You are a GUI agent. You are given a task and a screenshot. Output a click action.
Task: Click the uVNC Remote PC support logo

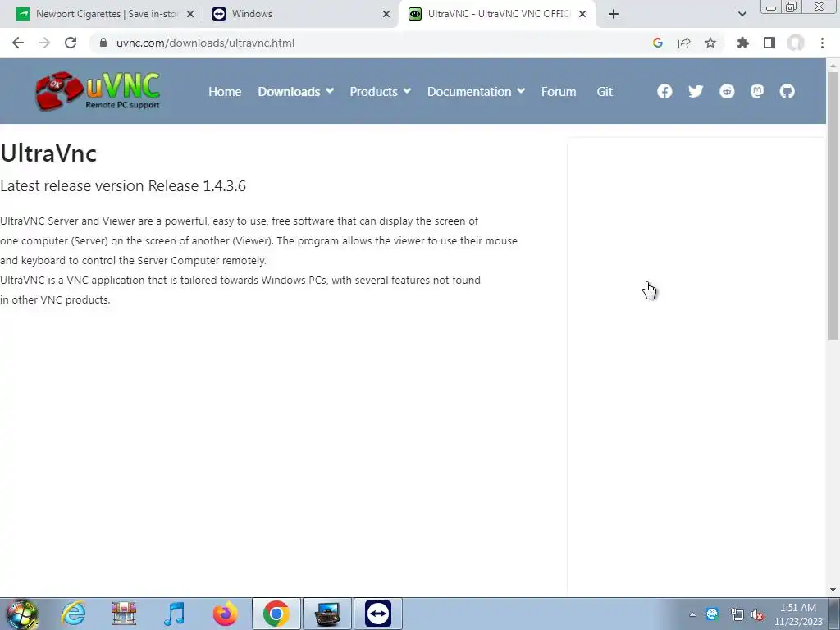coord(98,91)
